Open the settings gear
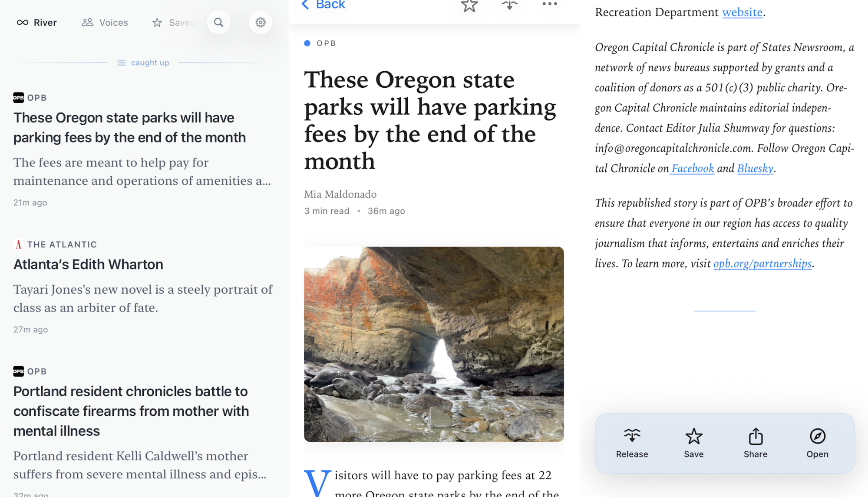This screenshot has height=497, width=868. 260,22
